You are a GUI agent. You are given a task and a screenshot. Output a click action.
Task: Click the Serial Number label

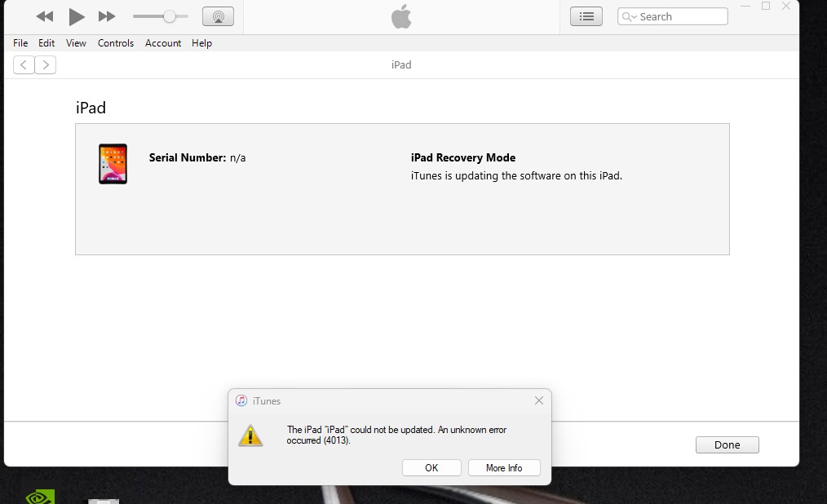[x=188, y=157]
